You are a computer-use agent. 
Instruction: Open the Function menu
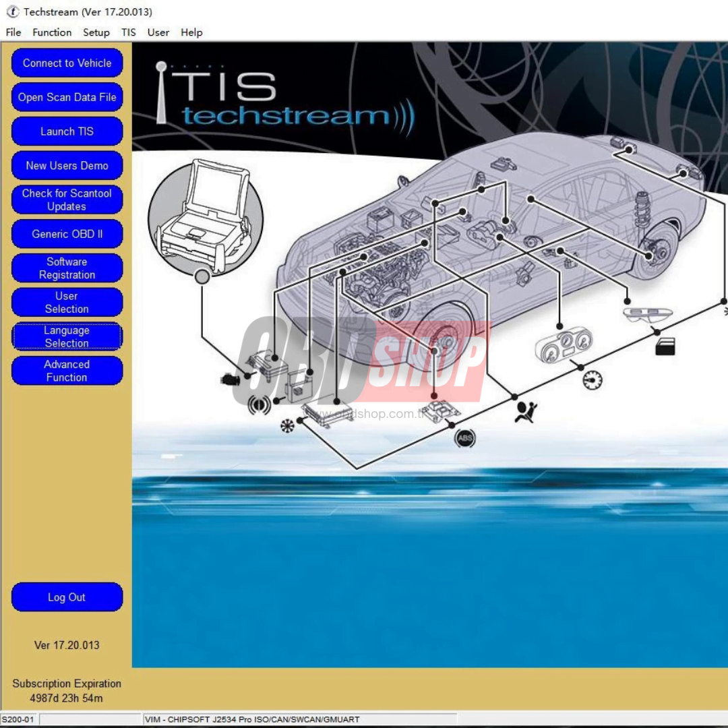[52, 32]
